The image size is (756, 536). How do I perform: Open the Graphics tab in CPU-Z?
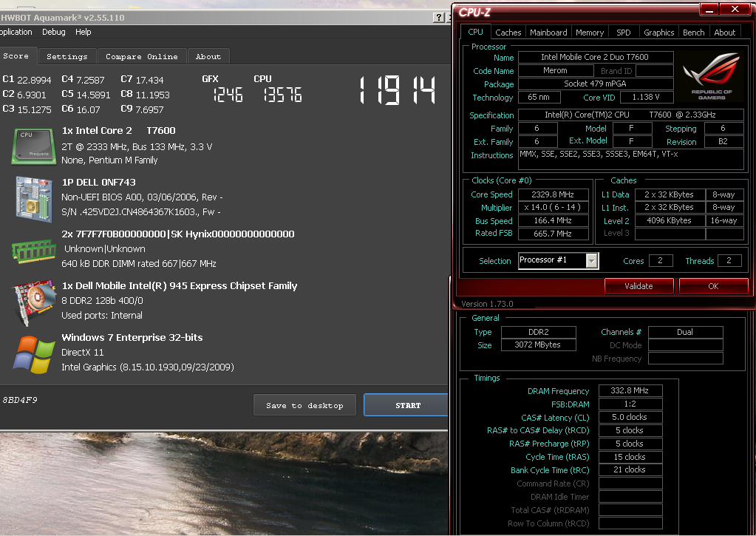[x=658, y=33]
